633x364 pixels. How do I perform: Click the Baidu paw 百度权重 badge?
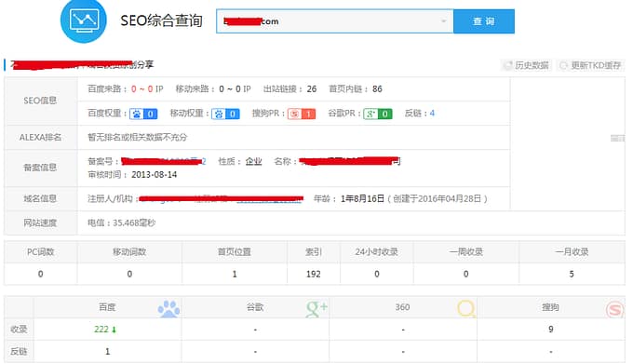click(x=143, y=115)
